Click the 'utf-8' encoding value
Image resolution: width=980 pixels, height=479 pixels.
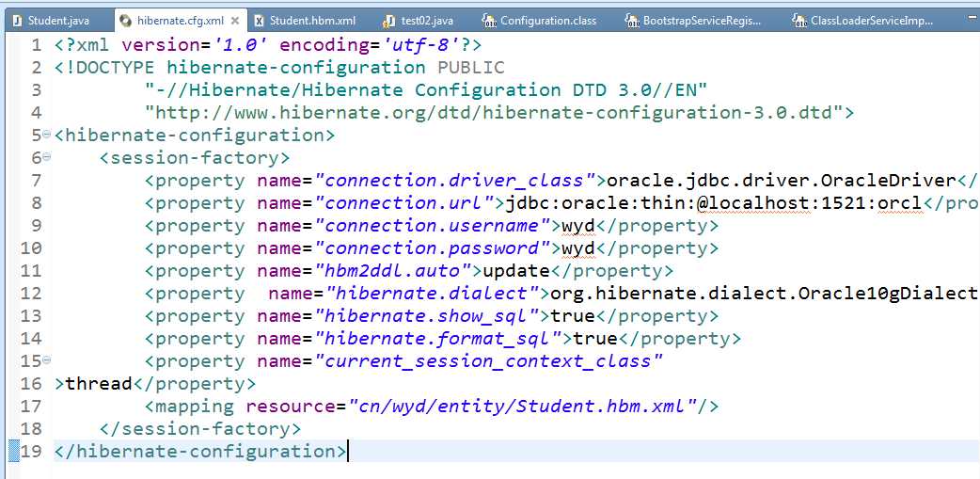(x=422, y=45)
